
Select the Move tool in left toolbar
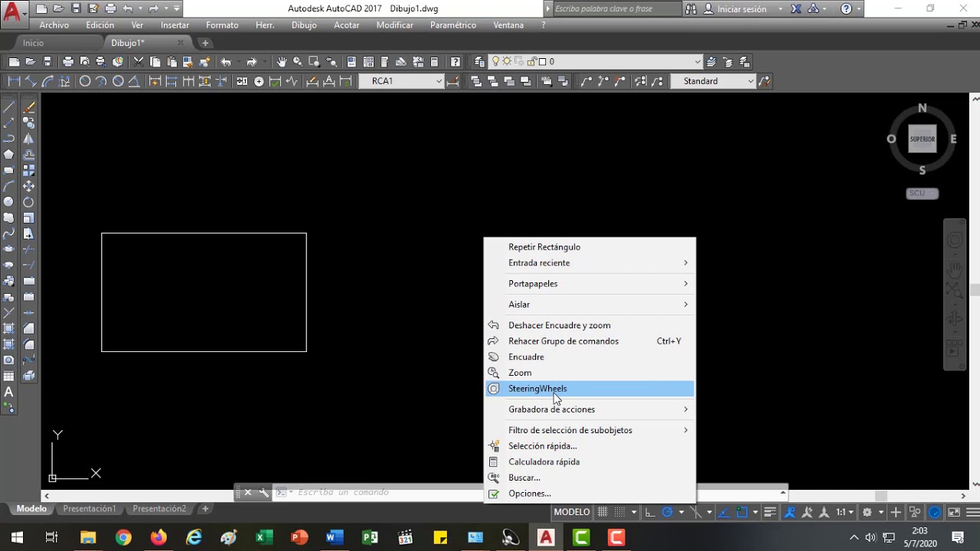(x=28, y=186)
